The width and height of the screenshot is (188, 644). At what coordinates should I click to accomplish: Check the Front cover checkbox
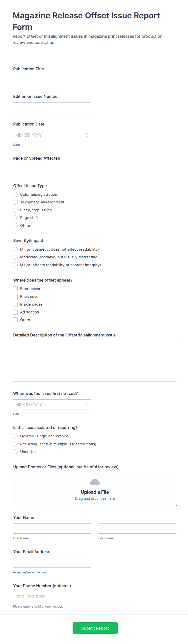[15, 289]
